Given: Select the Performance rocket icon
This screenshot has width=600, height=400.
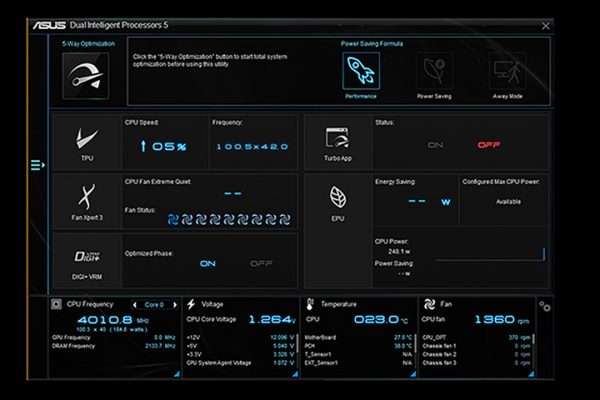Looking at the screenshot, I should coord(361,71).
